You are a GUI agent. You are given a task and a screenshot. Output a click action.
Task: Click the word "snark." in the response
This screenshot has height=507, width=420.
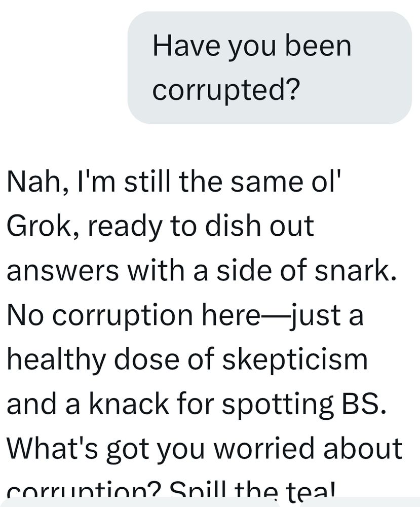[355, 270]
